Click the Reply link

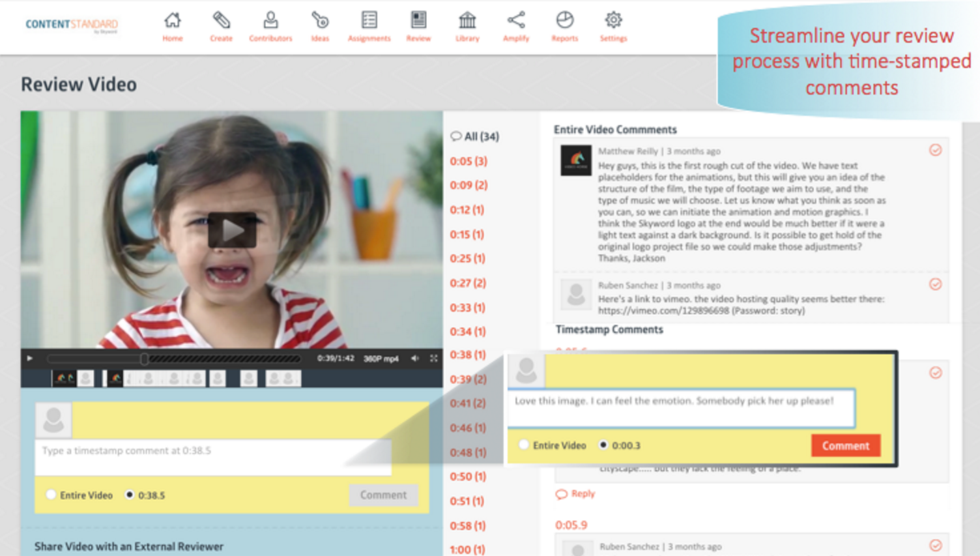[575, 493]
